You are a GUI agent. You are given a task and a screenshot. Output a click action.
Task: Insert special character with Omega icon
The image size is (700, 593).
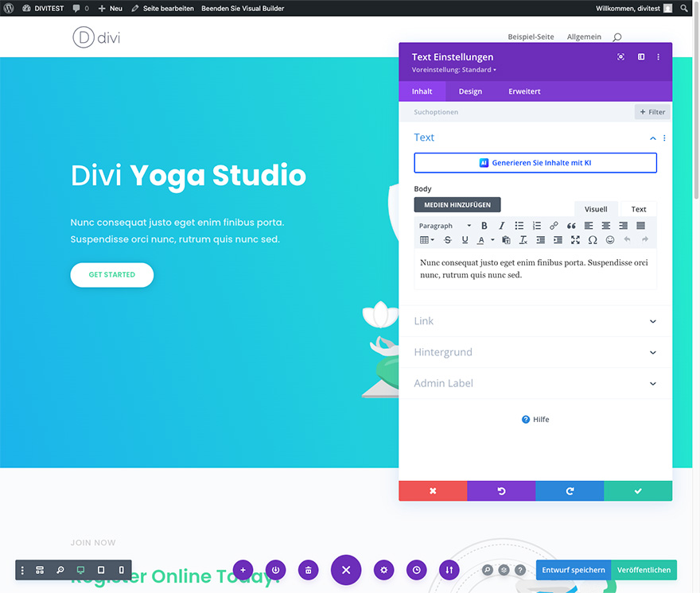coord(593,240)
